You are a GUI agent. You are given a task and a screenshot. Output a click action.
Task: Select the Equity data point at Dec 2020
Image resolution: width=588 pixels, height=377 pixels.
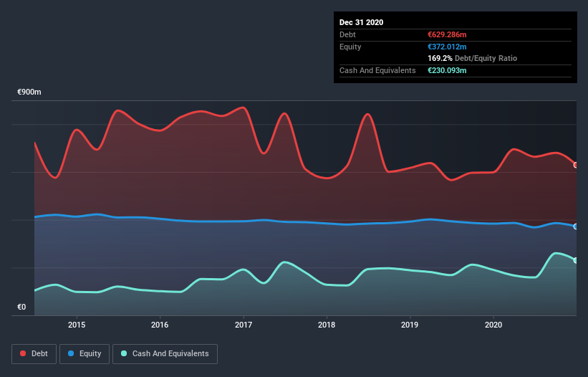pyautogui.click(x=576, y=226)
